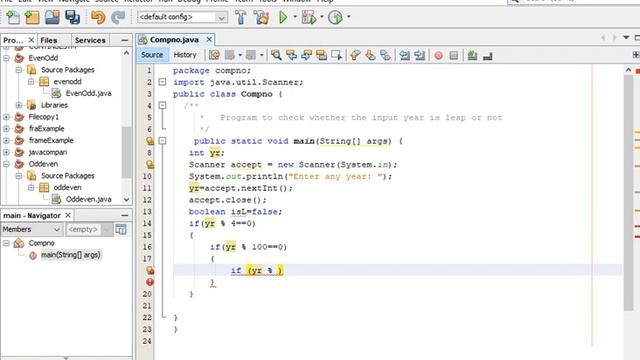Select the main - Navigator tab
The width and height of the screenshot is (640, 360).
click(32, 216)
